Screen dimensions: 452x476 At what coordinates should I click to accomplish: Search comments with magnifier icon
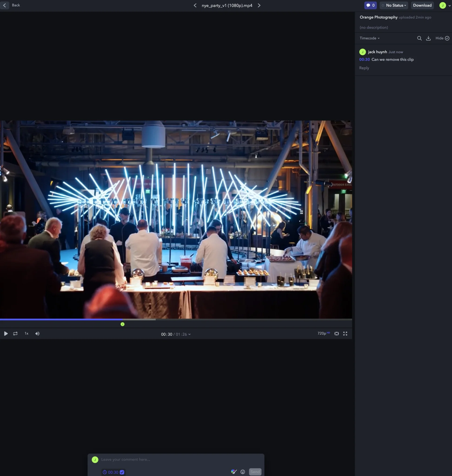(x=419, y=38)
